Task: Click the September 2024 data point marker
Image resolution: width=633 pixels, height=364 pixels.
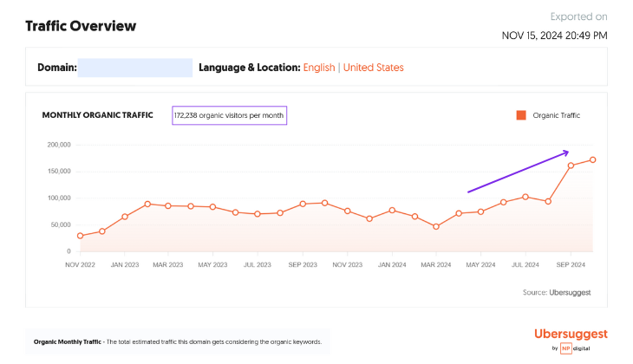Action: point(571,166)
